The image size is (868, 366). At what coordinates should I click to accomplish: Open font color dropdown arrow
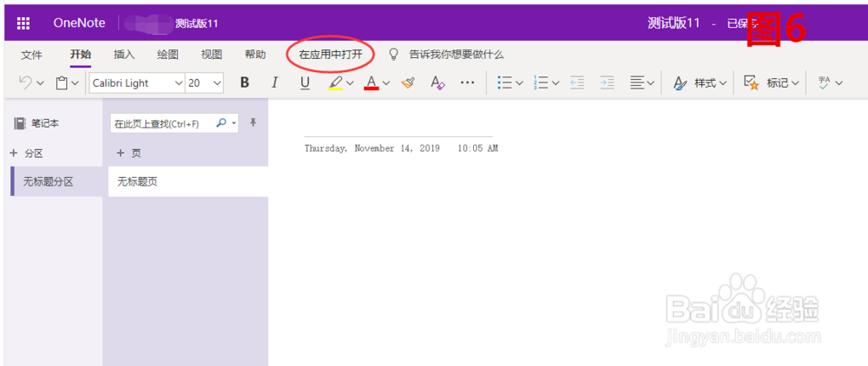click(x=386, y=83)
